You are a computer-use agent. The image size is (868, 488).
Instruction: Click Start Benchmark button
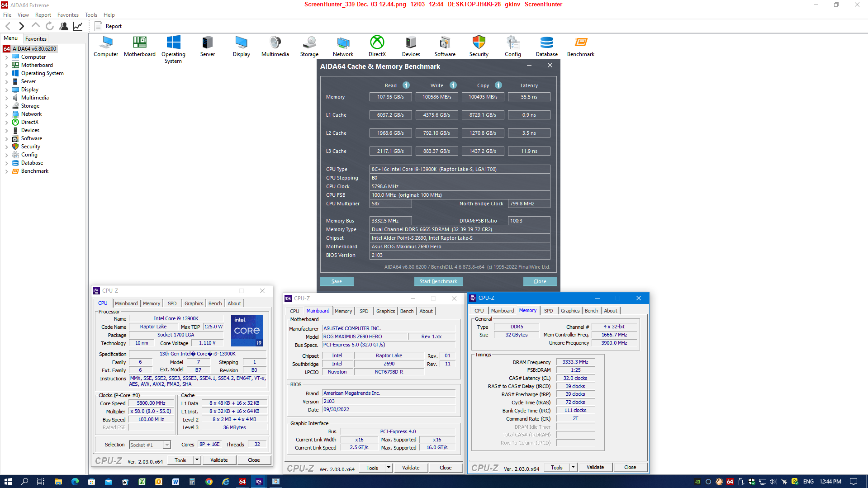pos(438,281)
